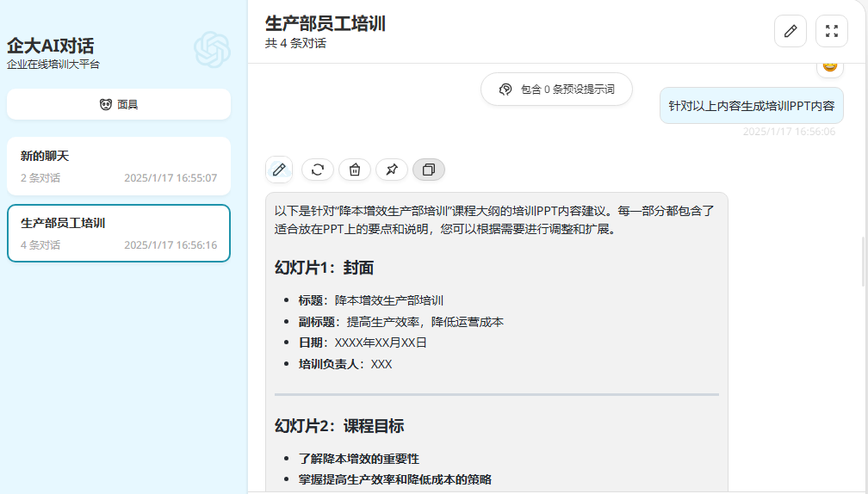Open the 面具 mask button
Screen dimensions: 868x494
[119, 104]
